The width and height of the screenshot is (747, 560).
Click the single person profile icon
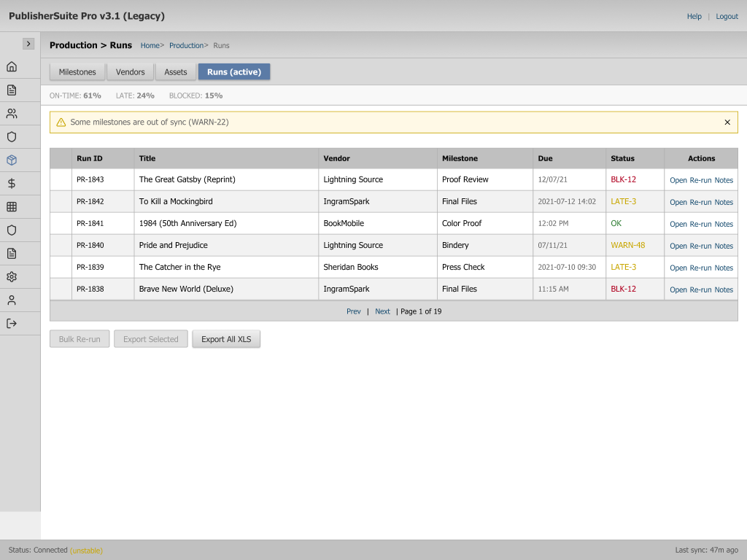pos(12,300)
